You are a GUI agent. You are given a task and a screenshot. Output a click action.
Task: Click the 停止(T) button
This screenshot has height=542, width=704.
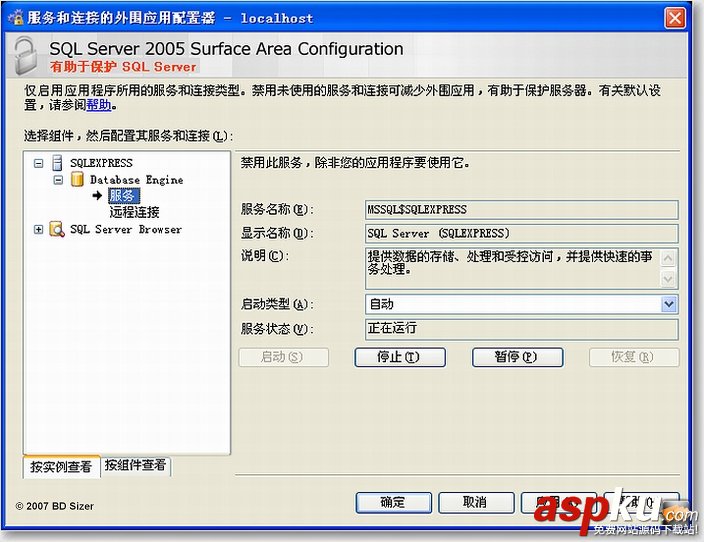[400, 357]
